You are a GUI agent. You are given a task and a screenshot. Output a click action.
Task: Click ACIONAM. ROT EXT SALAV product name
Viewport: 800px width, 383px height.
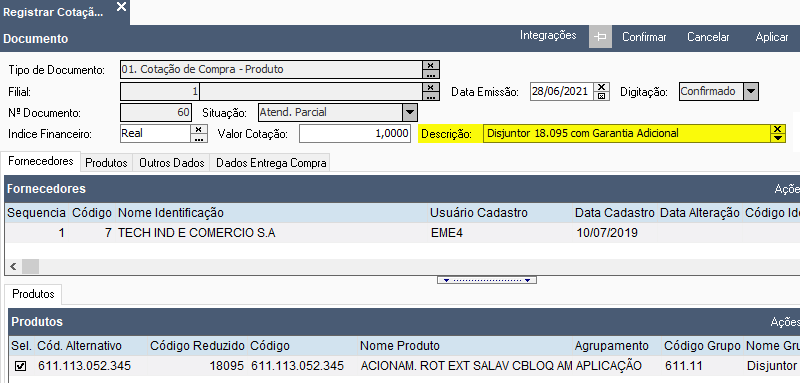[x=466, y=366]
